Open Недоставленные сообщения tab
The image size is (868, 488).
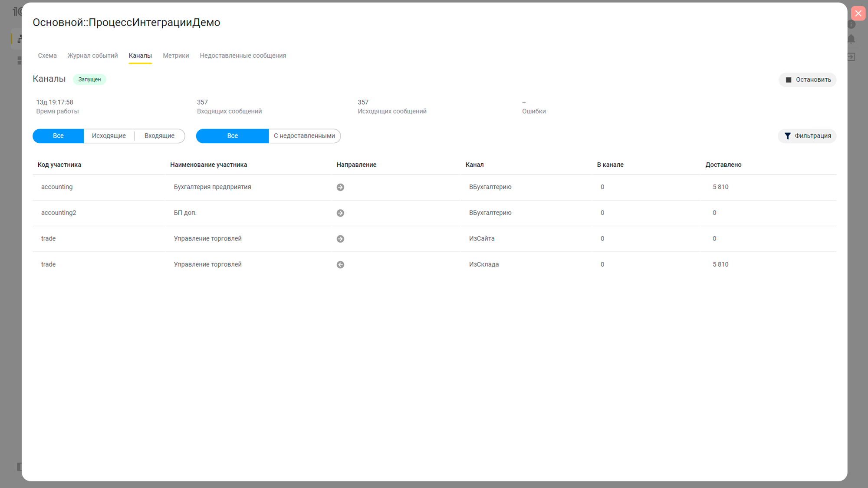coord(243,56)
